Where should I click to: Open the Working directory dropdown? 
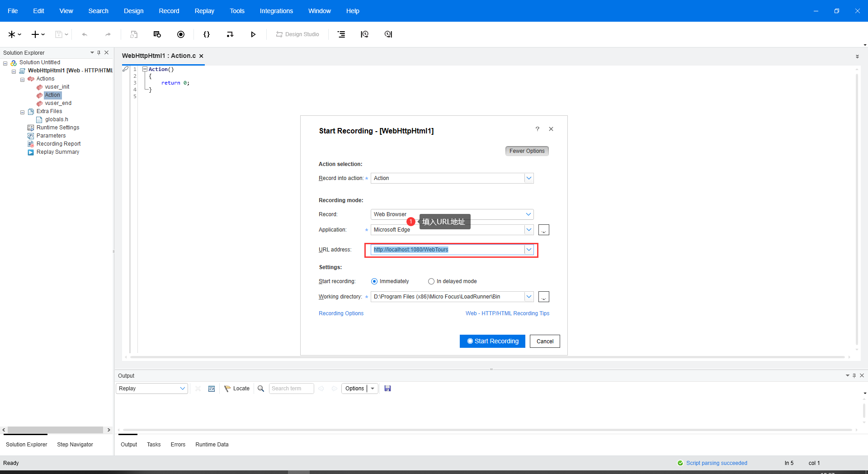point(528,297)
